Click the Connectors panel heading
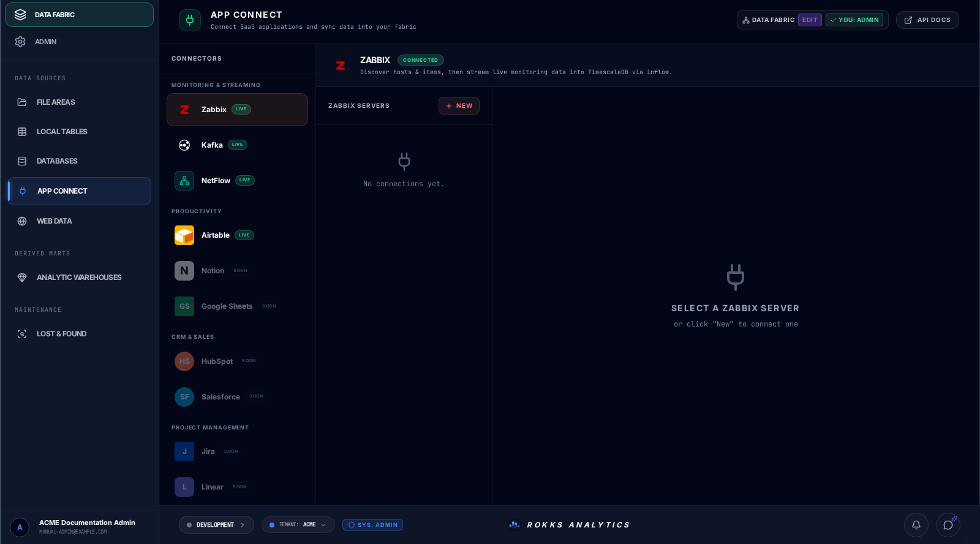 pos(197,59)
